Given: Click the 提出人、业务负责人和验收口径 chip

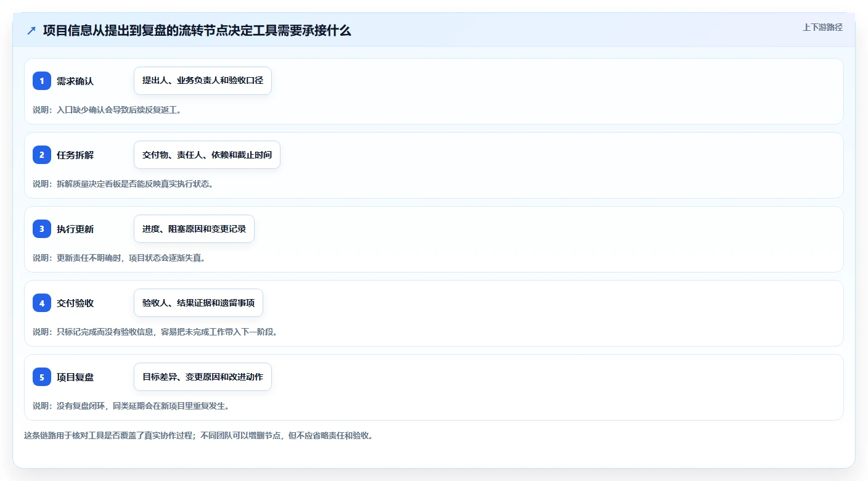Looking at the screenshot, I should click(x=203, y=81).
